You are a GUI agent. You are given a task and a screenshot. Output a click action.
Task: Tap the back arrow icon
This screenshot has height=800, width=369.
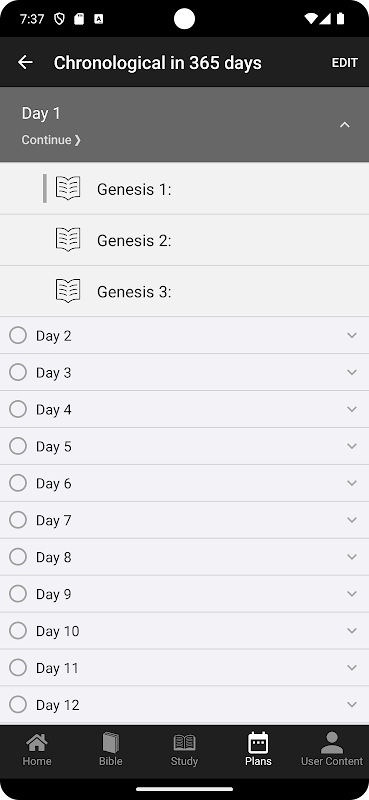(x=25, y=62)
